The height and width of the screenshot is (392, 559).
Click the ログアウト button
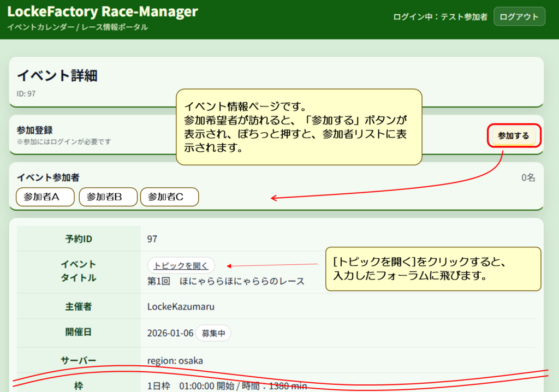tap(519, 16)
